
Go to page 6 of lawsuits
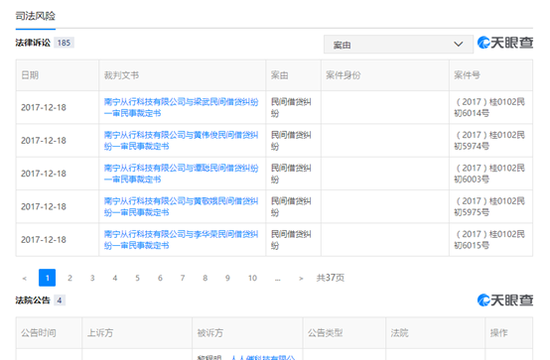160,278
